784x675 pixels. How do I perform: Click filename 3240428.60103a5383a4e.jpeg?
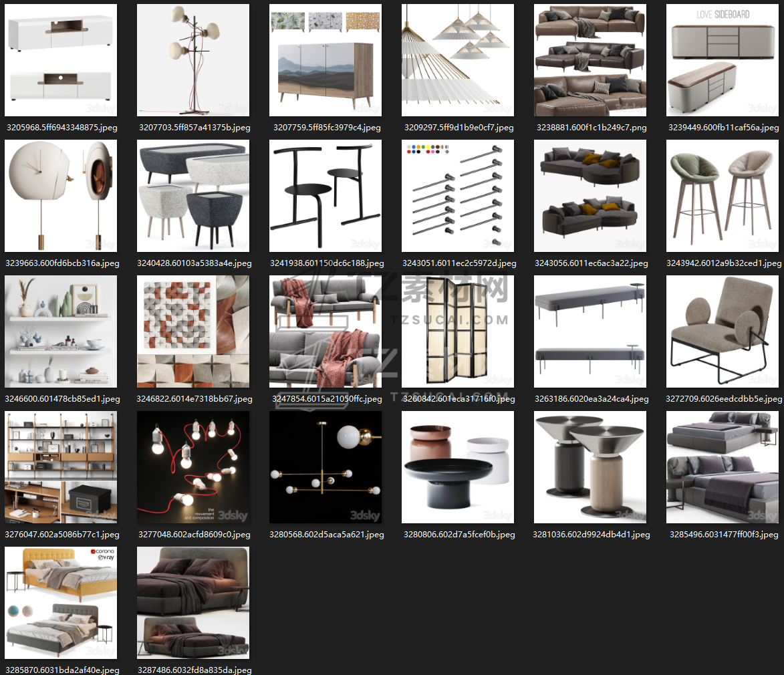tap(194, 263)
